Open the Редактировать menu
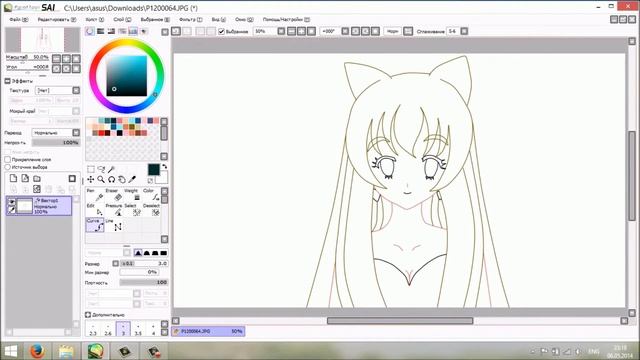 click(x=57, y=19)
